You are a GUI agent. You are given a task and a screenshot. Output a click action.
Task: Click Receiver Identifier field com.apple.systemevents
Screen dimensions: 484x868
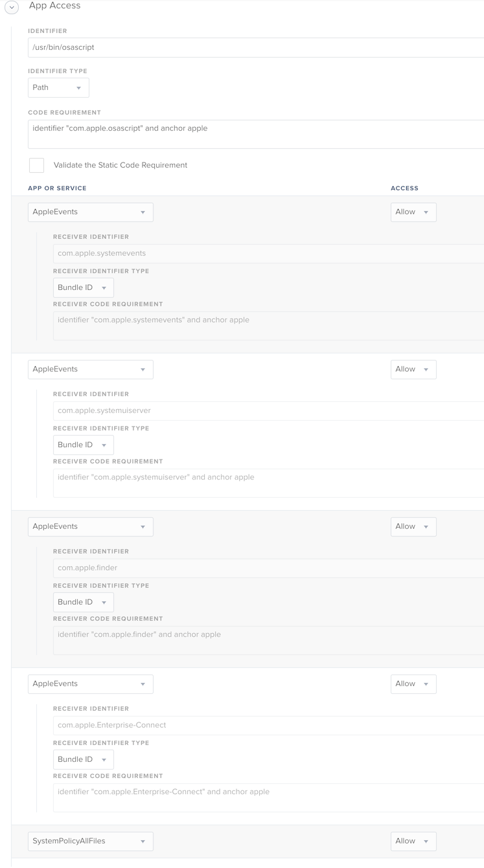click(268, 253)
